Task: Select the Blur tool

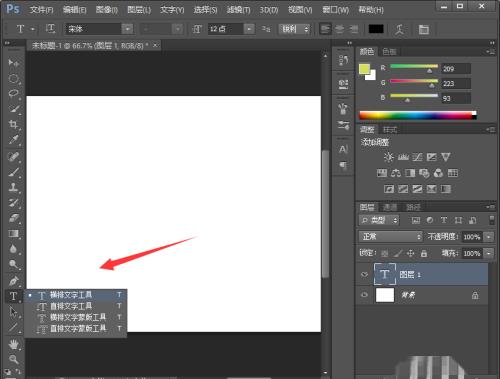Action: pyautogui.click(x=13, y=249)
